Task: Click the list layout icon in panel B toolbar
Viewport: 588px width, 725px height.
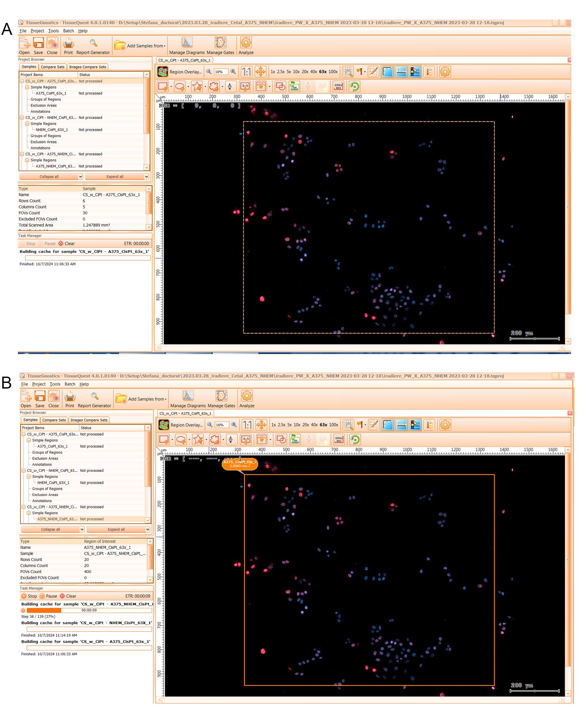Action: pos(429,425)
